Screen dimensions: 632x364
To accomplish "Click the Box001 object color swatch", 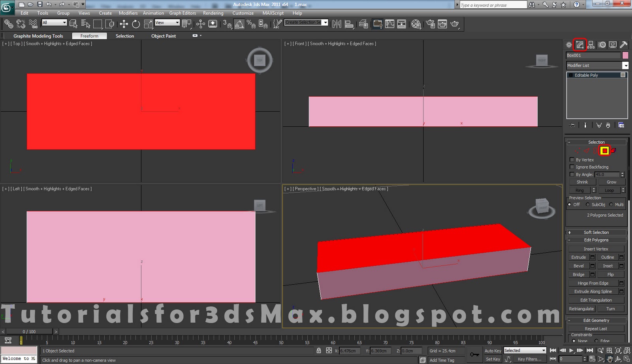I will coord(625,55).
